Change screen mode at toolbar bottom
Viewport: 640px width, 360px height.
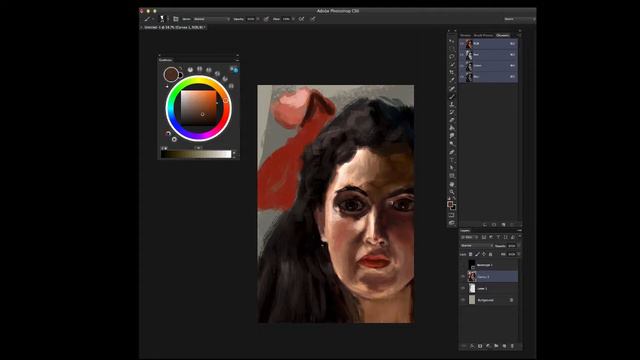pyautogui.click(x=451, y=223)
